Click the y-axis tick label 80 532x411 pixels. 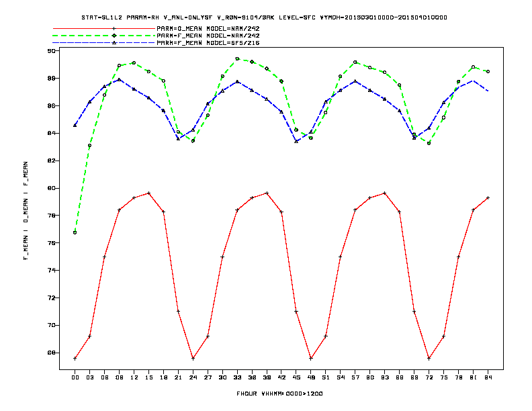[x=51, y=188]
